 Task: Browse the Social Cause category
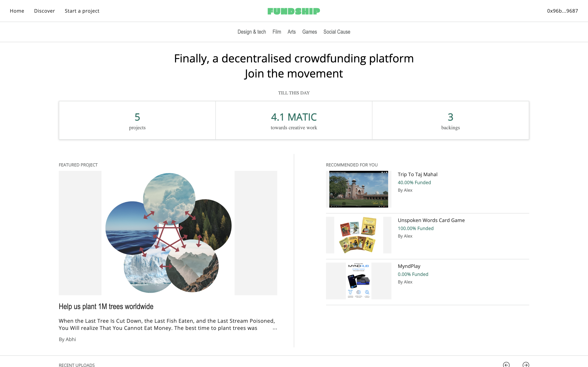pyautogui.click(x=336, y=32)
